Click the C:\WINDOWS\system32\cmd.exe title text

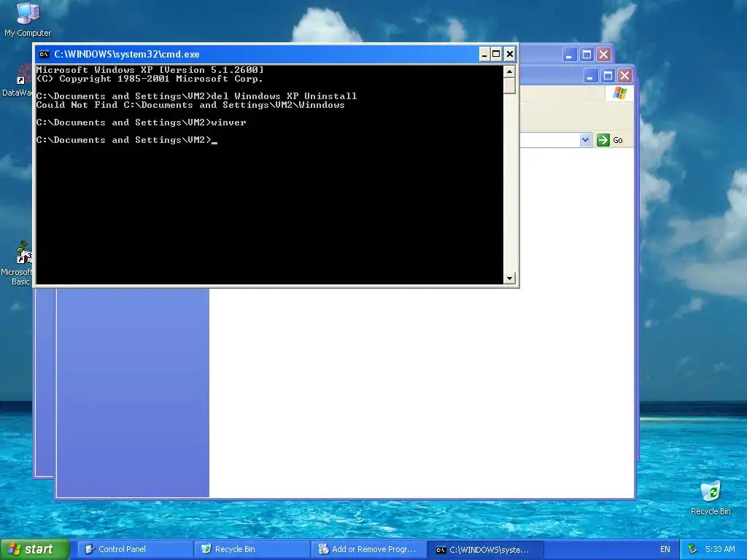pos(127,54)
